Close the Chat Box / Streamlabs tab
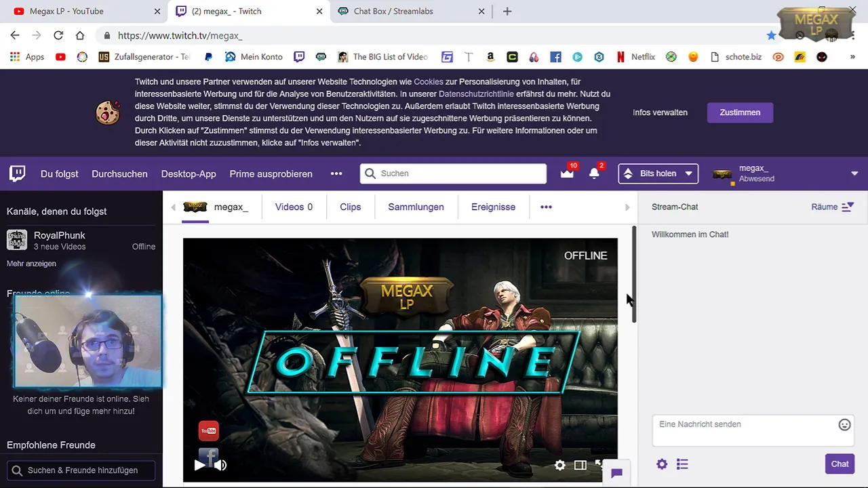The height and width of the screenshot is (488, 868). click(481, 11)
